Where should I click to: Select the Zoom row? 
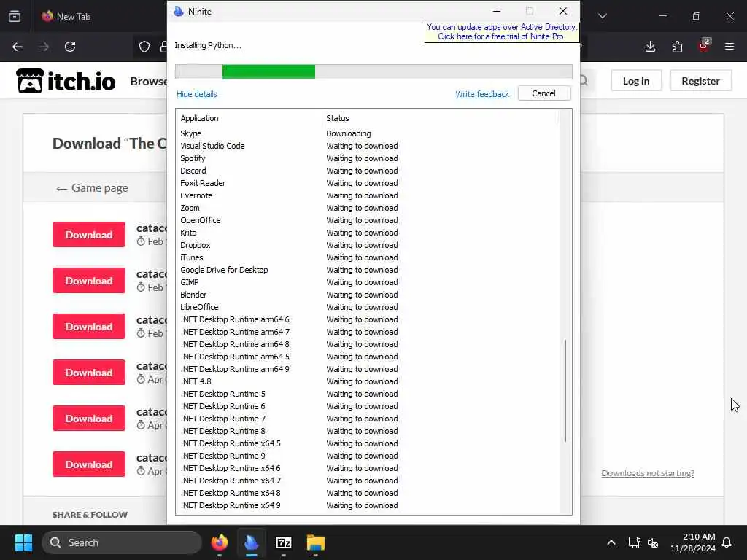(368, 208)
